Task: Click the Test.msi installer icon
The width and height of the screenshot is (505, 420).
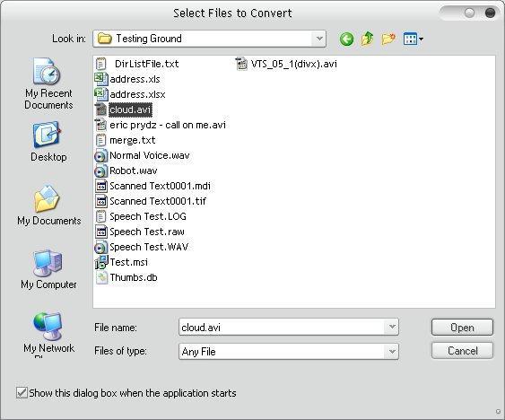Action: tap(100, 262)
